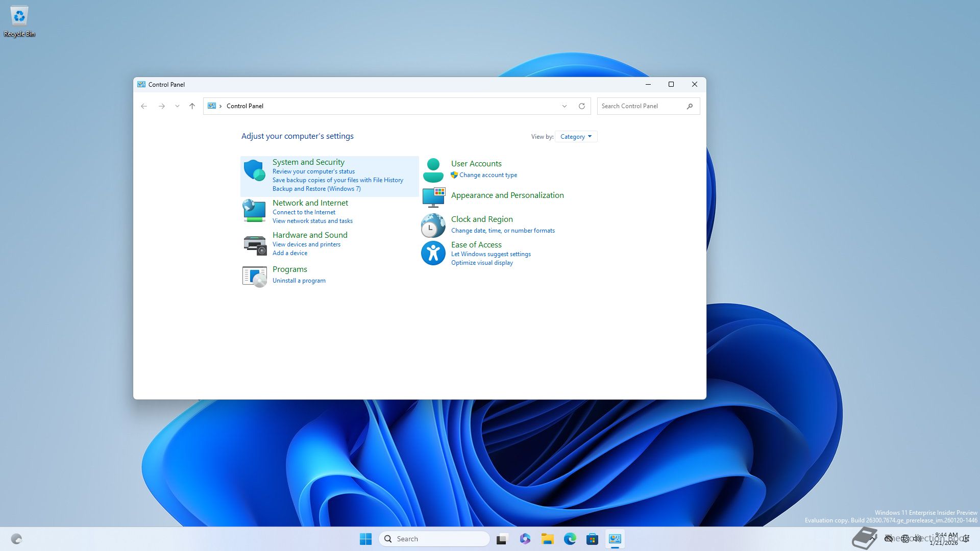Click the Clock and Region icon

pyautogui.click(x=433, y=226)
